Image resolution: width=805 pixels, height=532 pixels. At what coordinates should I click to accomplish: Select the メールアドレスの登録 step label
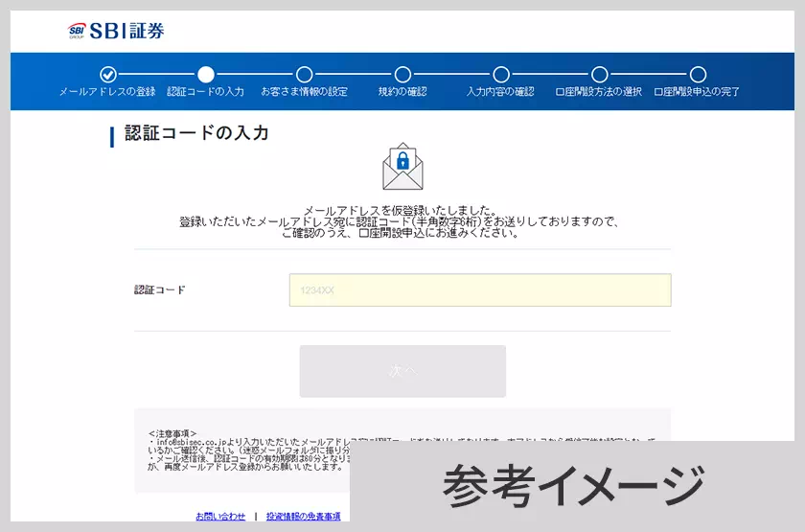click(x=107, y=92)
